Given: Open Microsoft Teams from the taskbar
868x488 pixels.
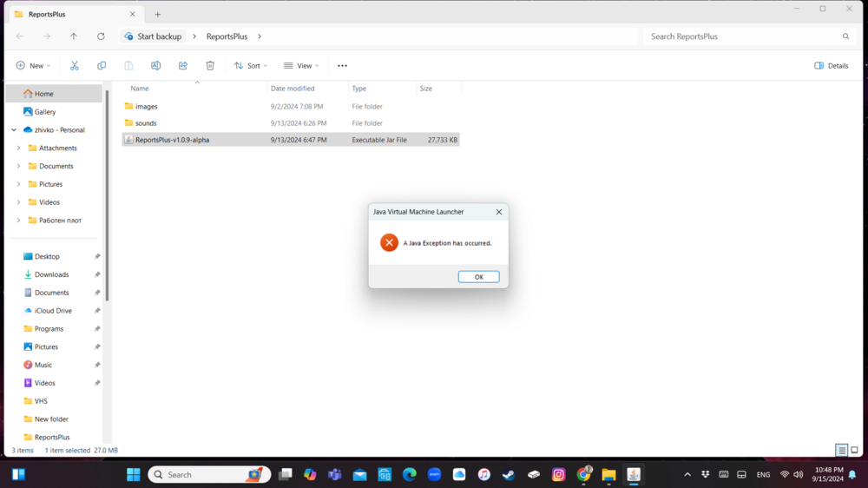Looking at the screenshot, I should pyautogui.click(x=335, y=475).
